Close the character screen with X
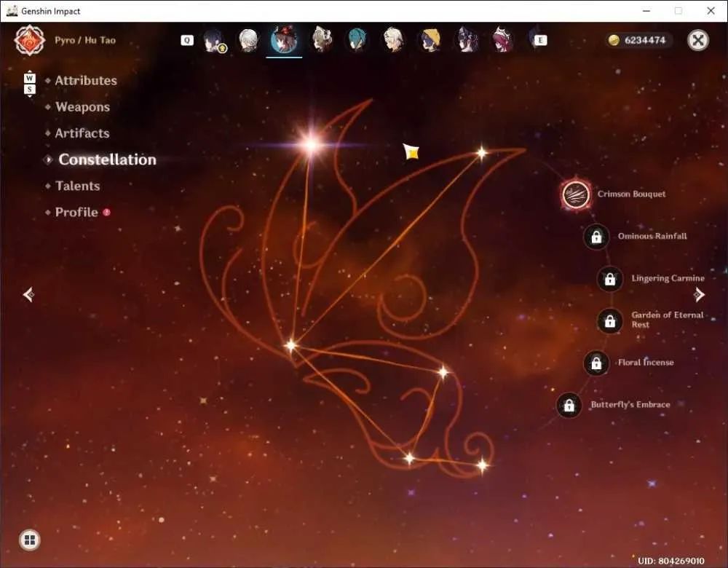Screen dimensions: 728x568 point(698,40)
